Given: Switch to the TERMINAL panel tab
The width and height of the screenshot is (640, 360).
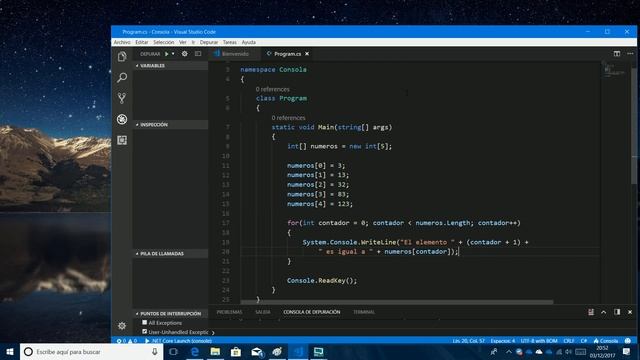Looking at the screenshot, I should point(364,312).
